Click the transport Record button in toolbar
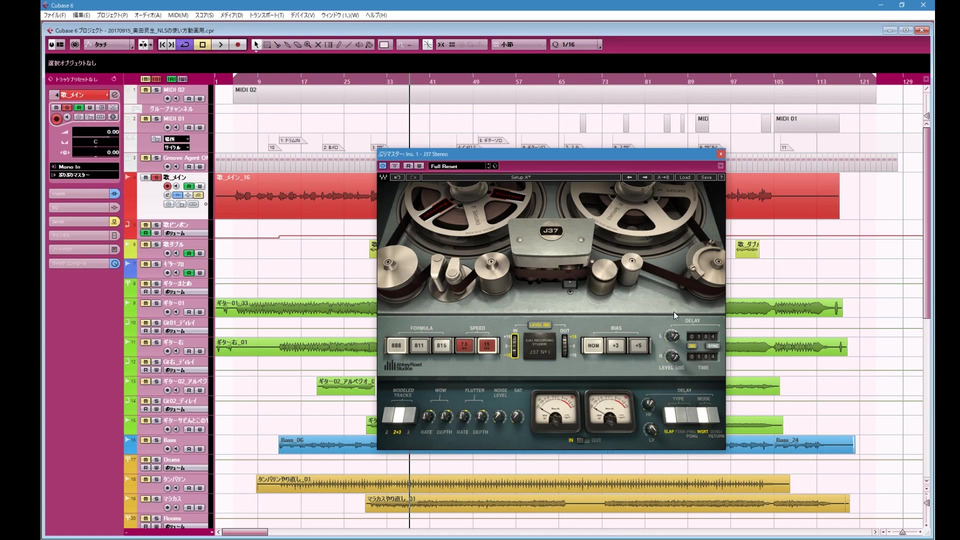Image resolution: width=960 pixels, height=540 pixels. (238, 45)
